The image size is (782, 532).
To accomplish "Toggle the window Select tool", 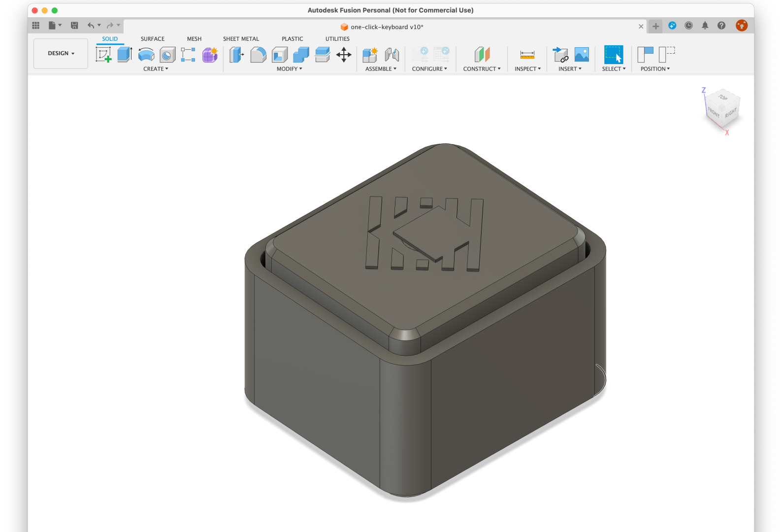I will 613,55.
